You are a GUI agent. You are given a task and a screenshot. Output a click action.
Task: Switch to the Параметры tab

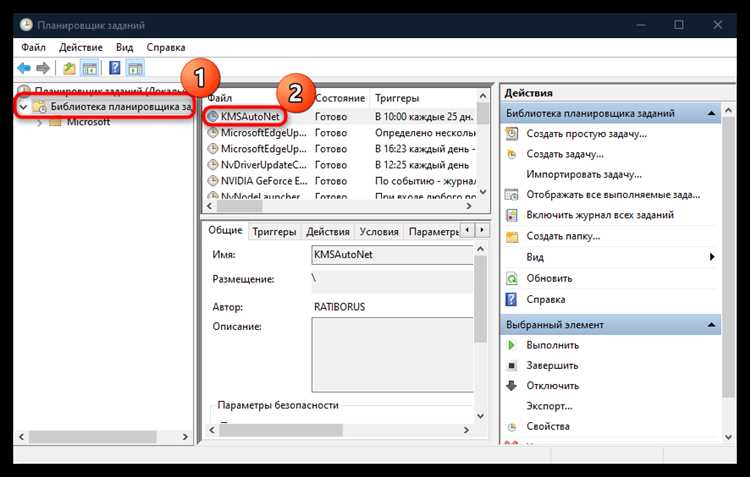(433, 232)
